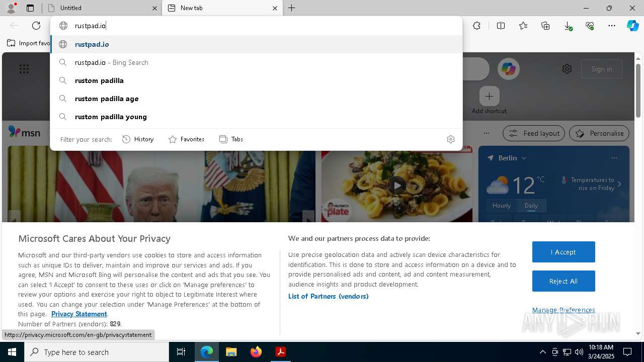Open the Copilot sidebar icon
The image size is (644, 362).
click(x=632, y=26)
